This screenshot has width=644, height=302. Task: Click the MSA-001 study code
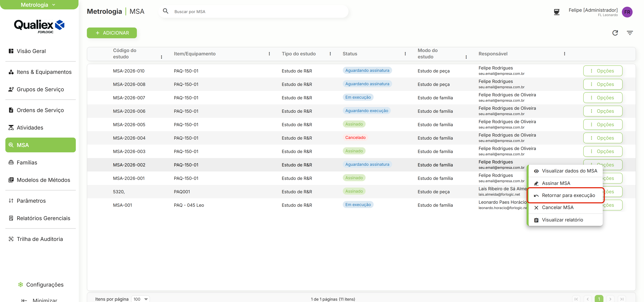pyautogui.click(x=122, y=205)
